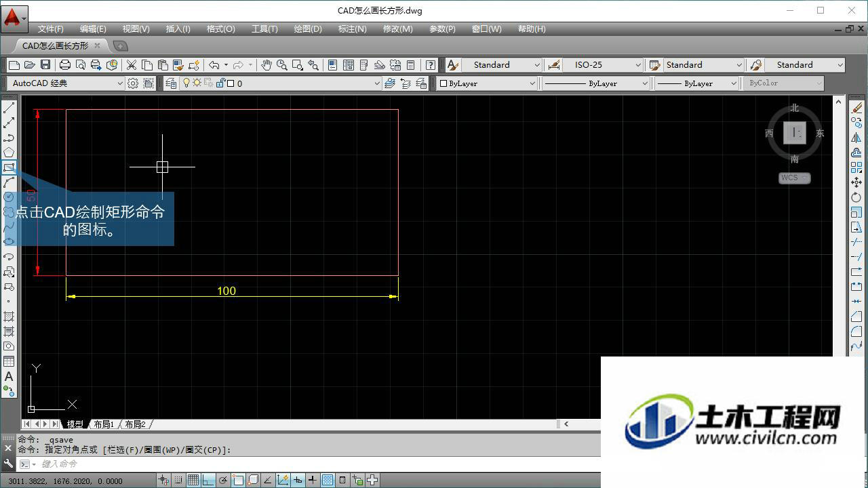Select the Rotate tool

[856, 197]
